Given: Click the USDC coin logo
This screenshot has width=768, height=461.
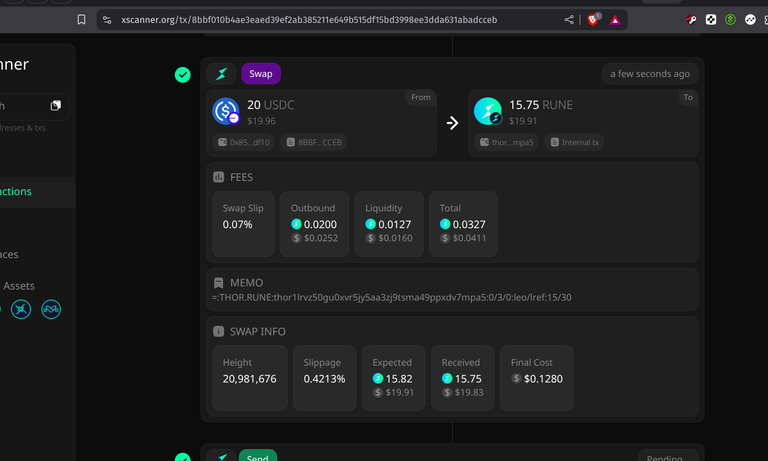Looking at the screenshot, I should point(226,111).
